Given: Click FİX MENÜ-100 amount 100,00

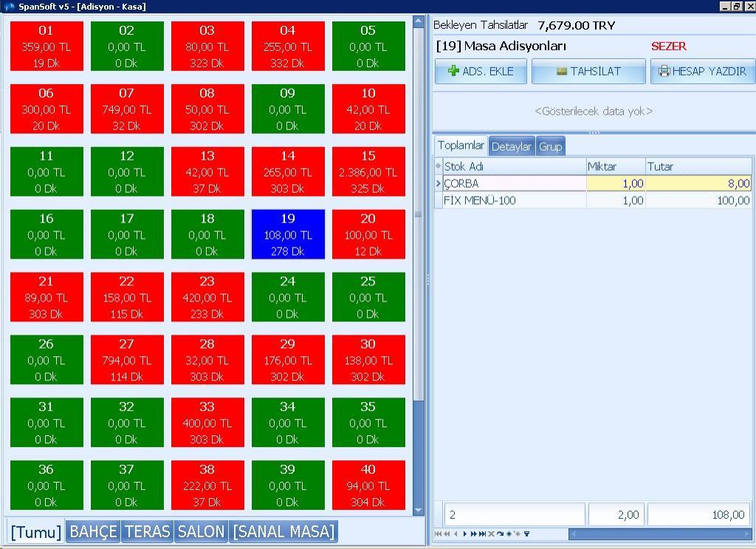Looking at the screenshot, I should pos(698,200).
